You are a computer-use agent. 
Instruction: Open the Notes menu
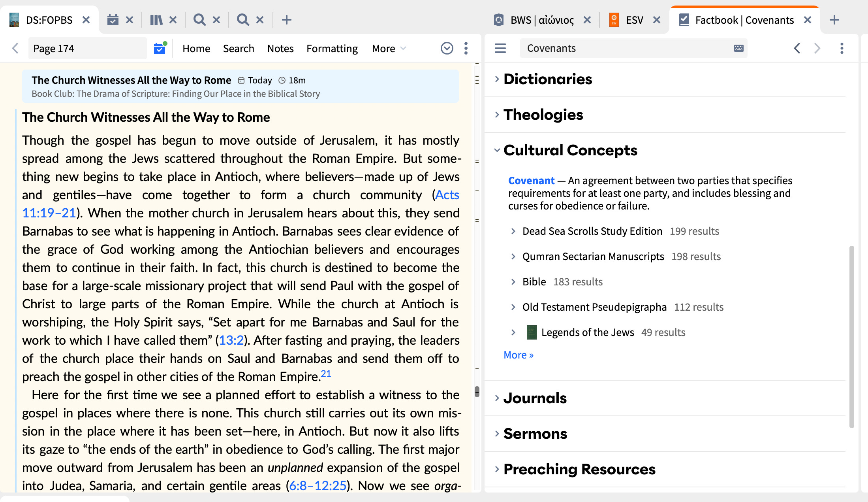[280, 48]
